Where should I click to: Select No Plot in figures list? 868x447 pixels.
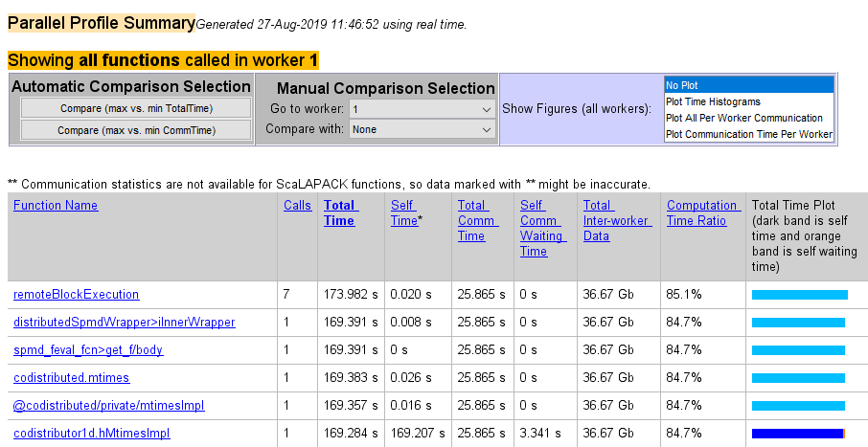[x=748, y=85]
